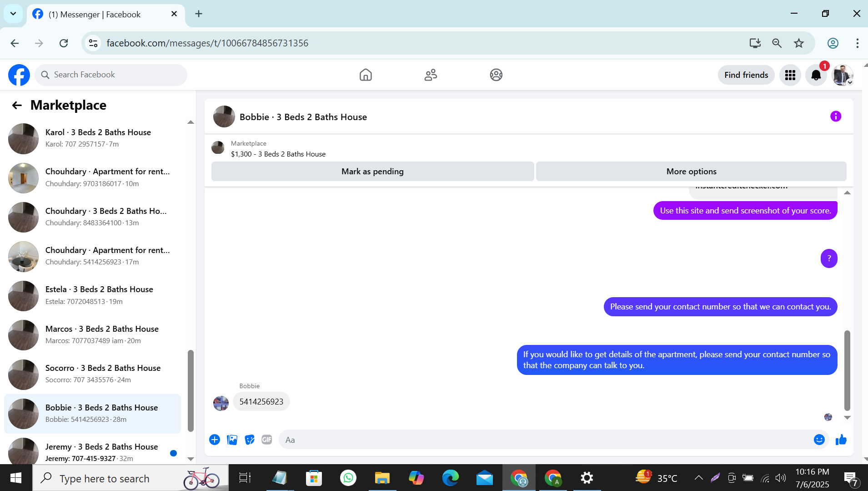The height and width of the screenshot is (491, 868).
Task: Click the browser Back button
Action: click(x=15, y=43)
